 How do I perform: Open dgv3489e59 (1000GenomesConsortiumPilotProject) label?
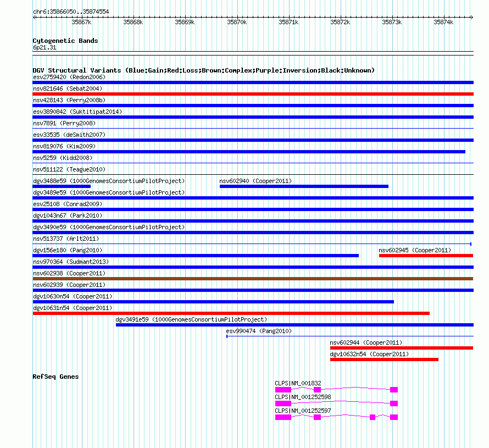click(x=109, y=192)
